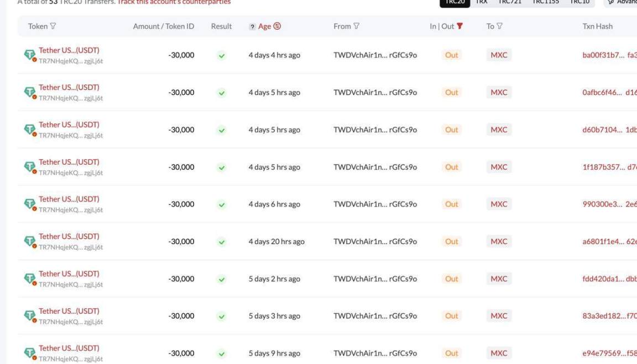
Task: Open the Tether US (USDT) link in second row
Action: pyautogui.click(x=69, y=87)
